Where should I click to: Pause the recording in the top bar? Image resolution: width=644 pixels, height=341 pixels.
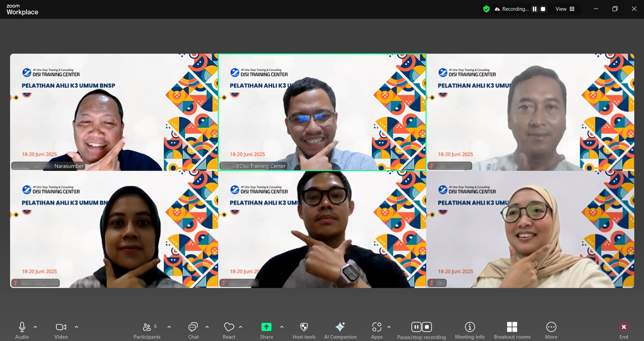535,9
